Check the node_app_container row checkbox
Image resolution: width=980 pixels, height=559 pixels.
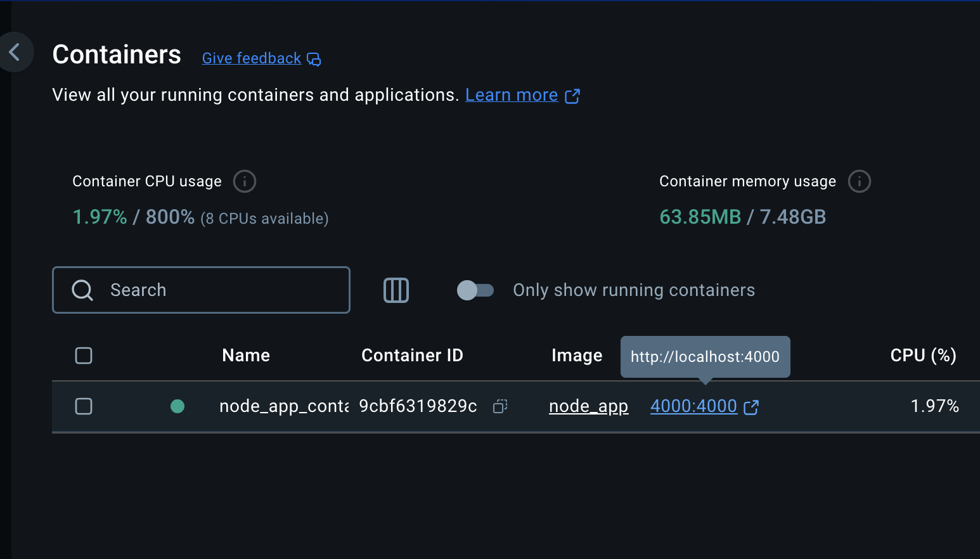point(83,406)
